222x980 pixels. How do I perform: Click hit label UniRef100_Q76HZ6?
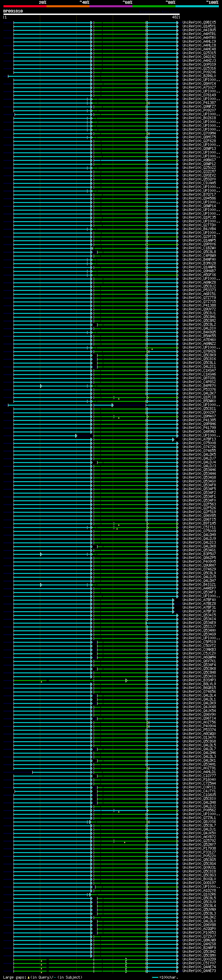coord(199,351)
